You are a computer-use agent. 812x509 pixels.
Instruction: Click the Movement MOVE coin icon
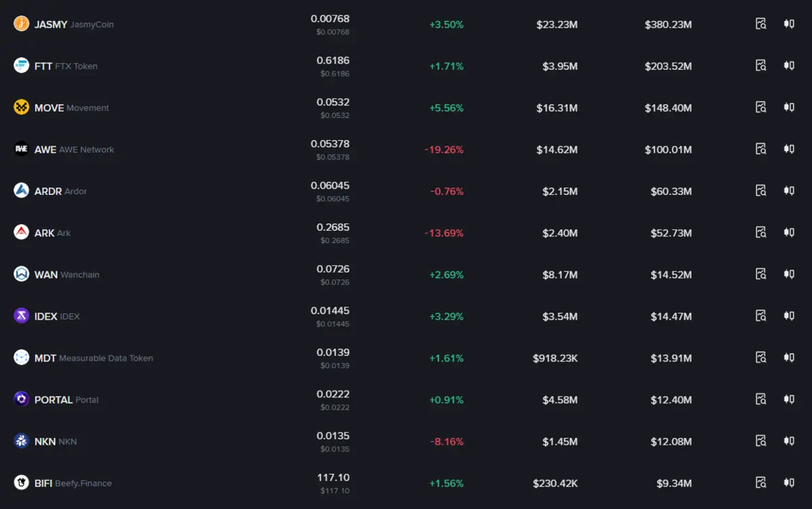[x=20, y=107]
